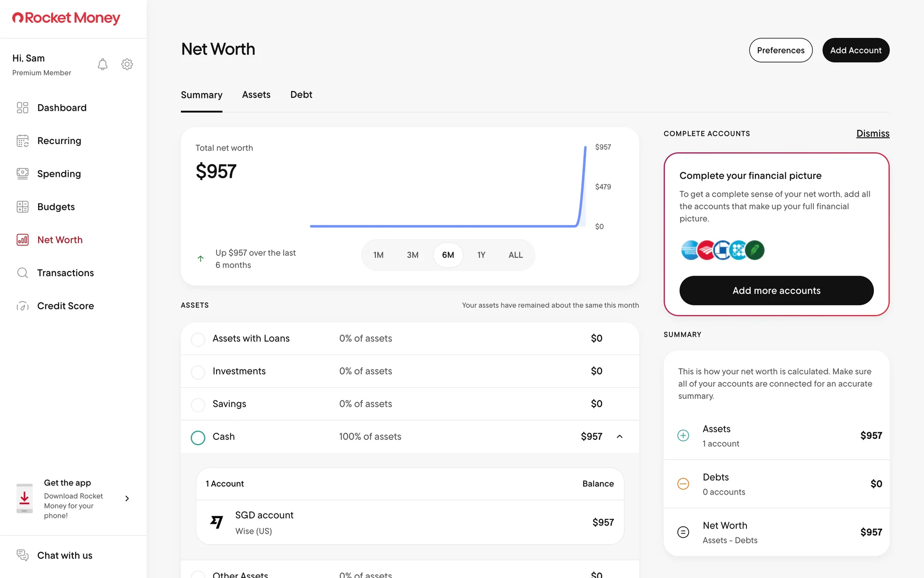Collapse the Cash assets row

coord(619,436)
